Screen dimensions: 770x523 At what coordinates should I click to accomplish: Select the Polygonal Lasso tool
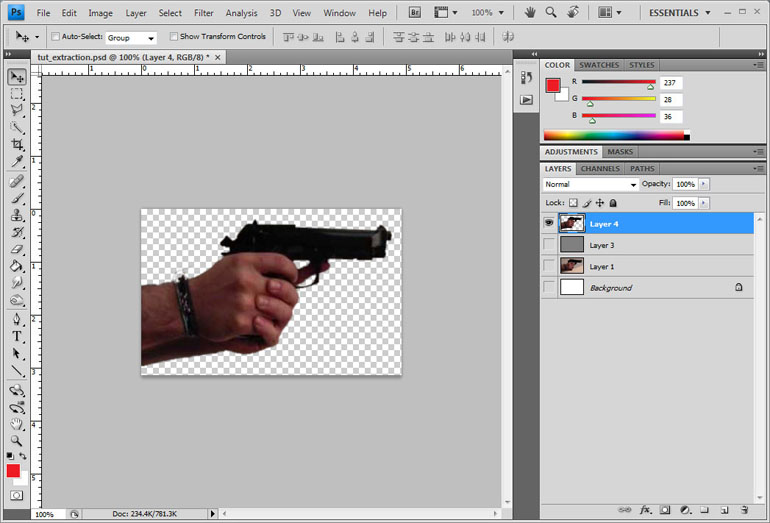[x=17, y=110]
